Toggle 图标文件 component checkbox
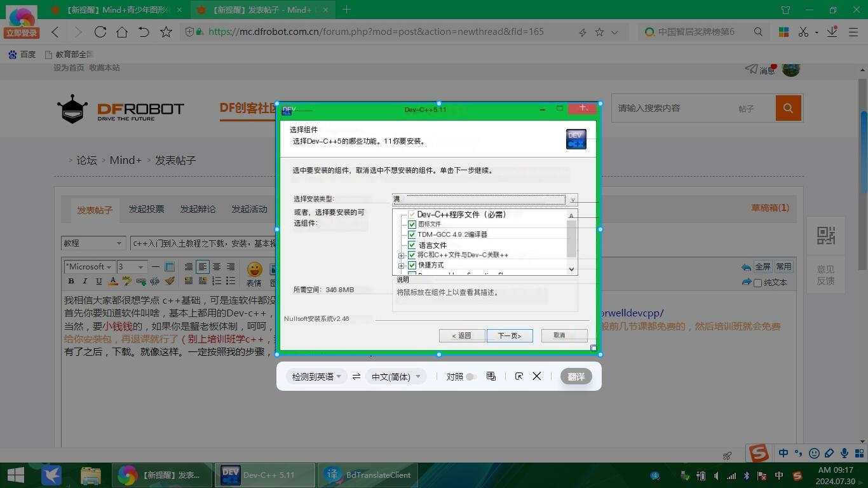This screenshot has height=488, width=868. [x=412, y=224]
